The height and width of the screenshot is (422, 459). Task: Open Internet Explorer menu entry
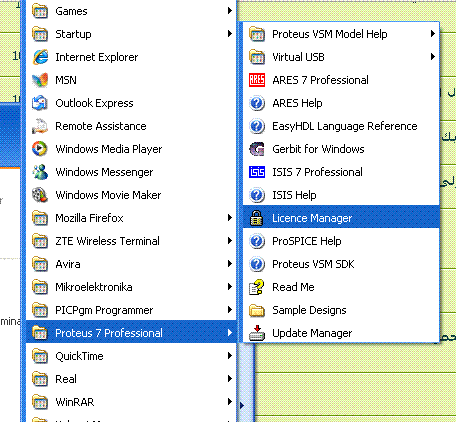(131, 57)
